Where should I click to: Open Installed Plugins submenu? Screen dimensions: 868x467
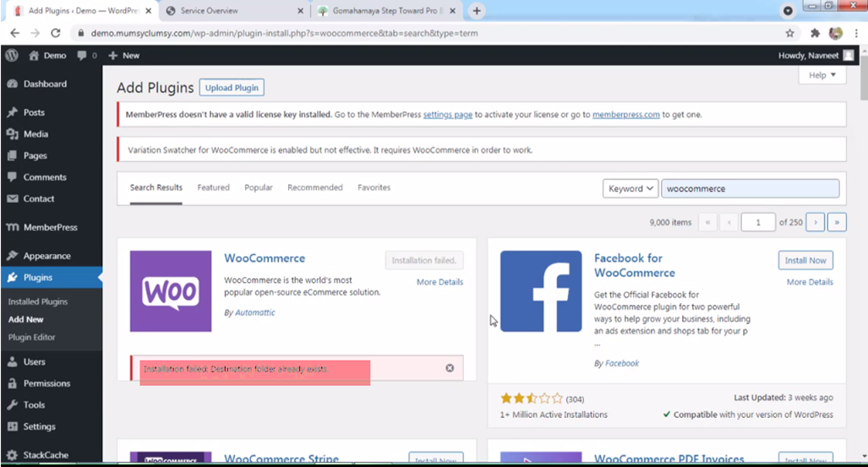pyautogui.click(x=38, y=301)
